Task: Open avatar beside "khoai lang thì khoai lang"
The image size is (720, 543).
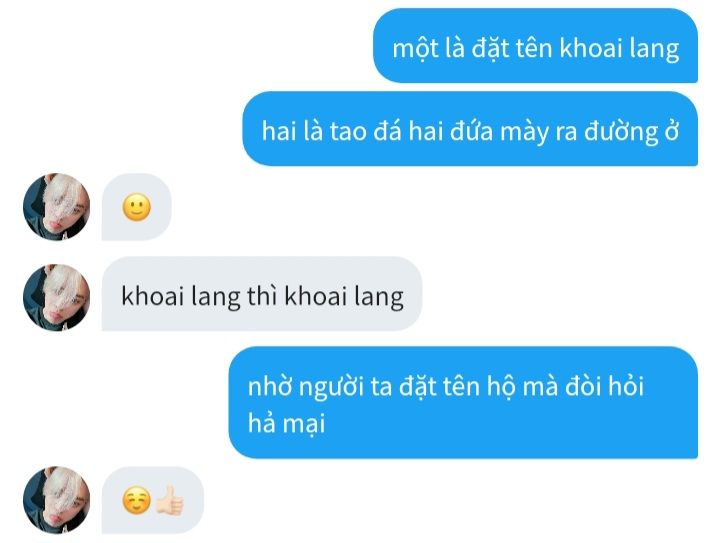Action: pos(56,297)
